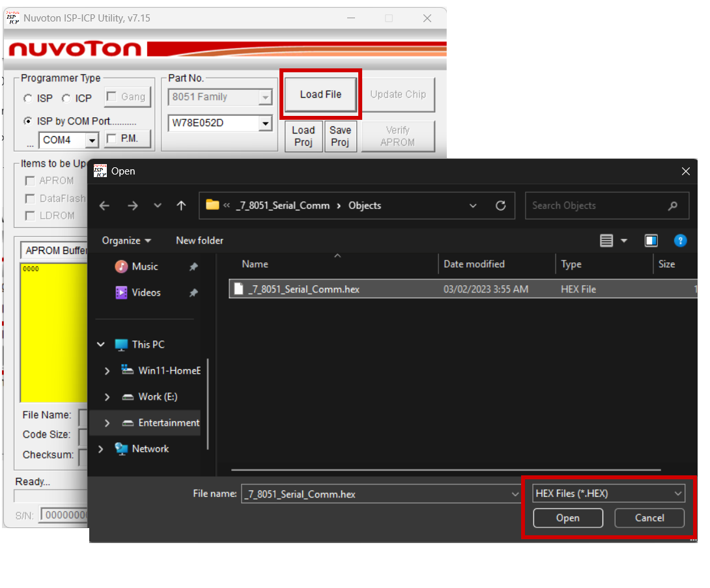The width and height of the screenshot is (710, 588).
Task: Select ISP by COM Port radio
Action: (28, 121)
